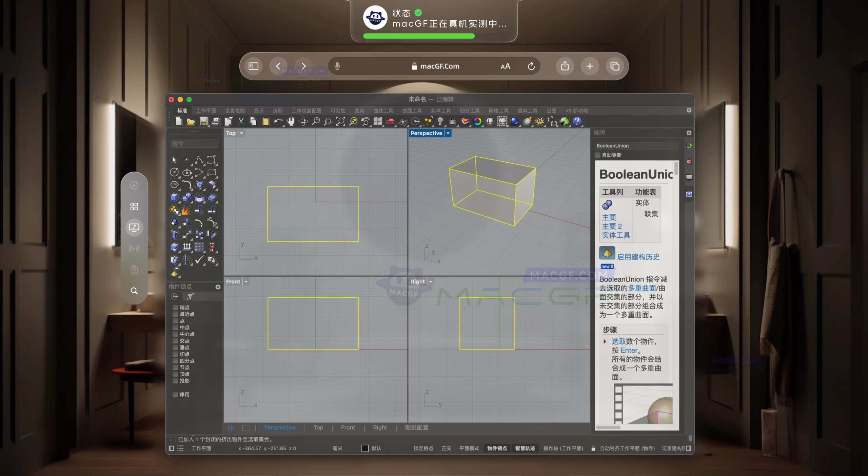
Task: Switch to the 曲线工具 toolbar tab
Action: (383, 111)
